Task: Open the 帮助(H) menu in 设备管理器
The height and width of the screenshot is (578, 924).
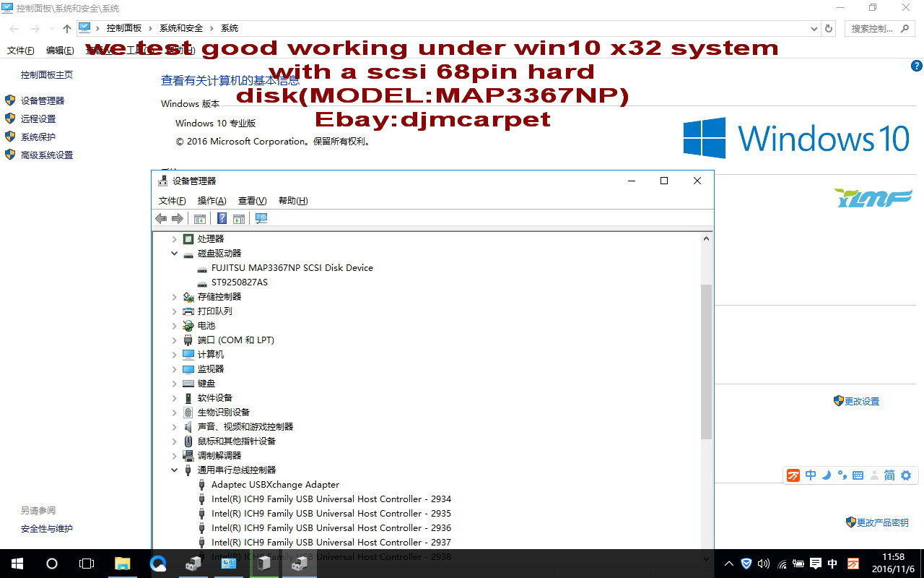Action: (292, 201)
